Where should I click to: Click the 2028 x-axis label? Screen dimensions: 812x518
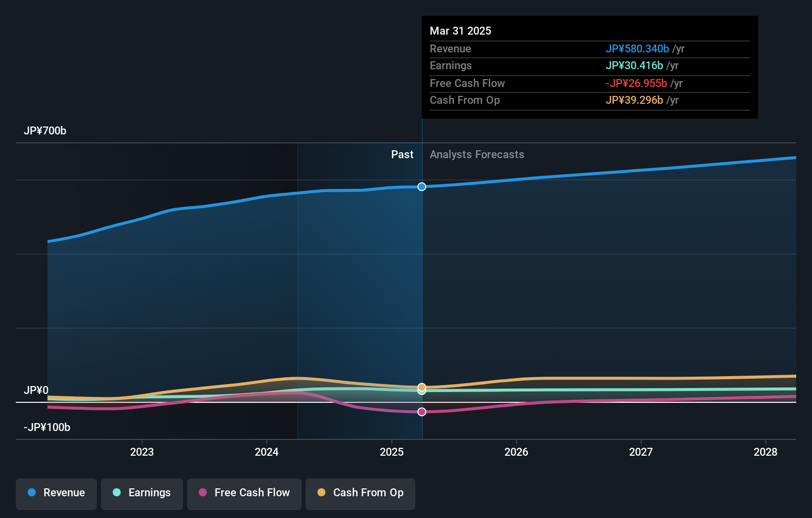[x=766, y=452]
